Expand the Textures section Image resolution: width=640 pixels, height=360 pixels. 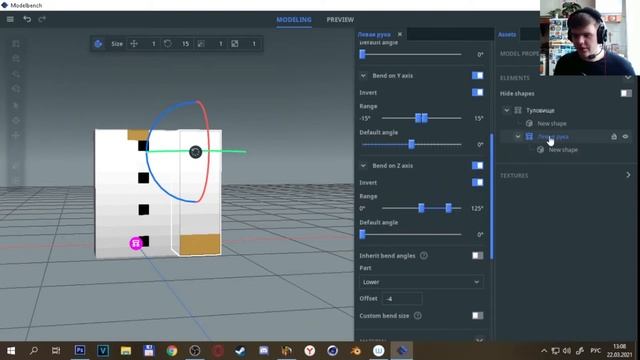coord(628,175)
